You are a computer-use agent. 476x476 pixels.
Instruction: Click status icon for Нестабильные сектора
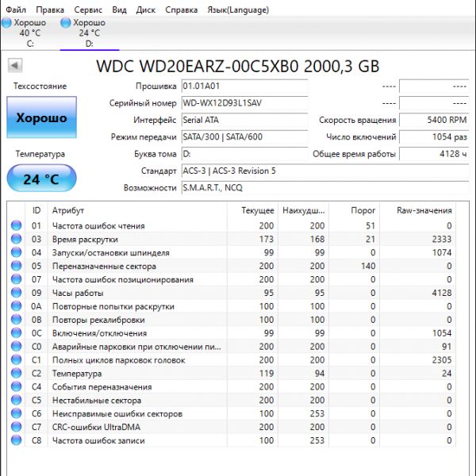(16, 401)
